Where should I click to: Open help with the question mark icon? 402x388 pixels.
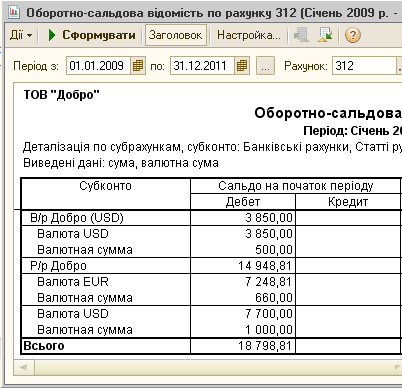(353, 35)
